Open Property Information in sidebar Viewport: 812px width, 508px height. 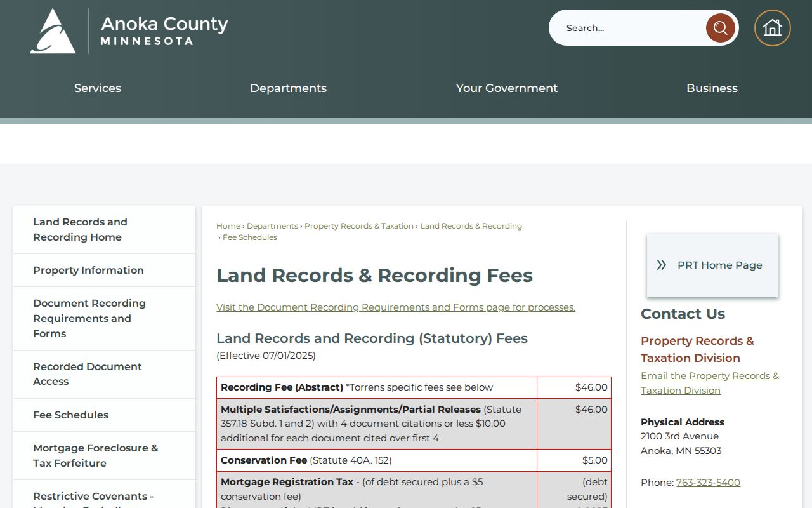[x=104, y=271]
